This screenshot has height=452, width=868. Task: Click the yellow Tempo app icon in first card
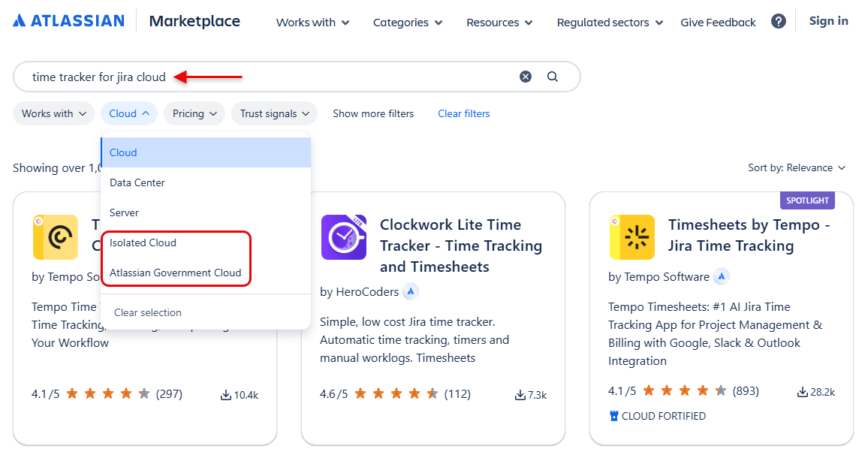tap(56, 237)
